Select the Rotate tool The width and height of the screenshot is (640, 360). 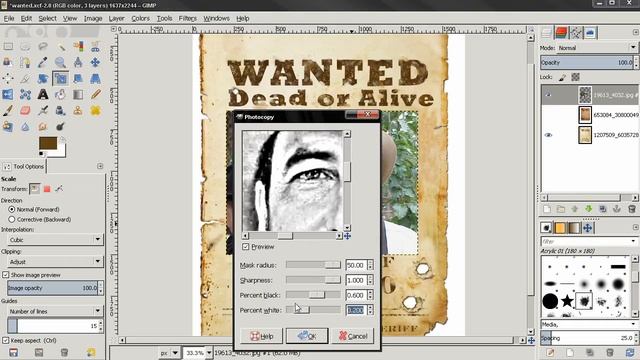click(43, 78)
